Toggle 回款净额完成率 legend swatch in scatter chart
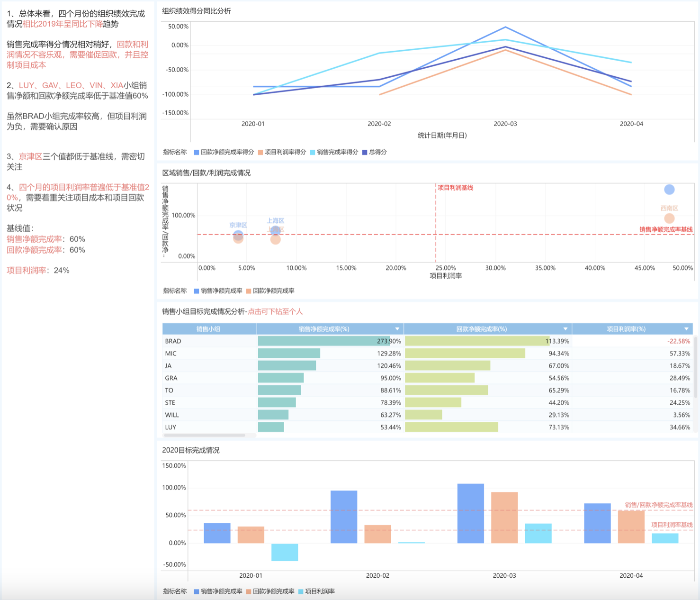Screen dimensions: 700x600 click(x=249, y=291)
